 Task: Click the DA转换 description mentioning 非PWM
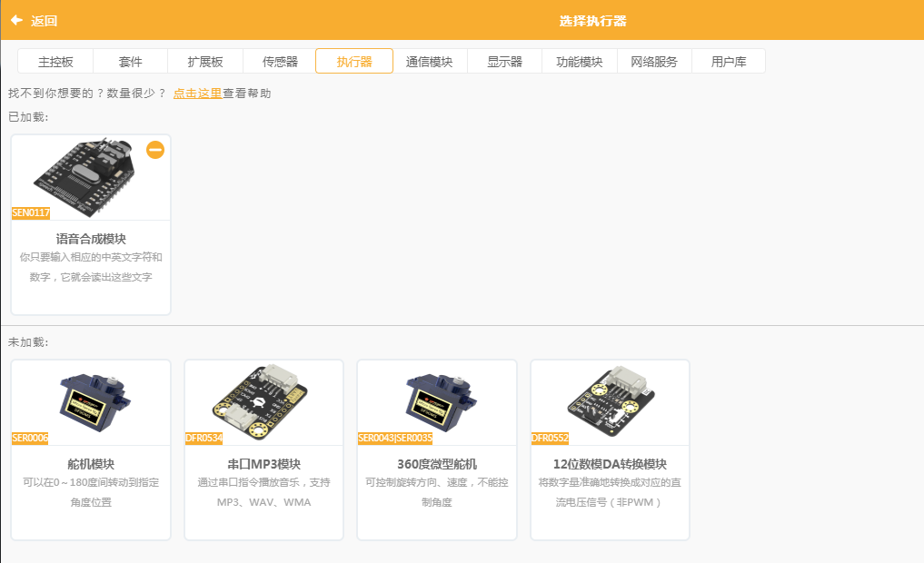click(610, 492)
